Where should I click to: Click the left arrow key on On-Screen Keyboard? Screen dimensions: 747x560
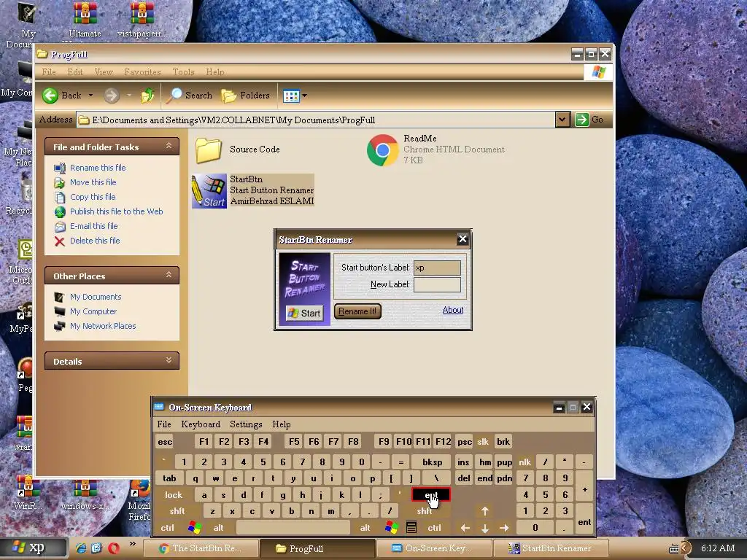(465, 528)
